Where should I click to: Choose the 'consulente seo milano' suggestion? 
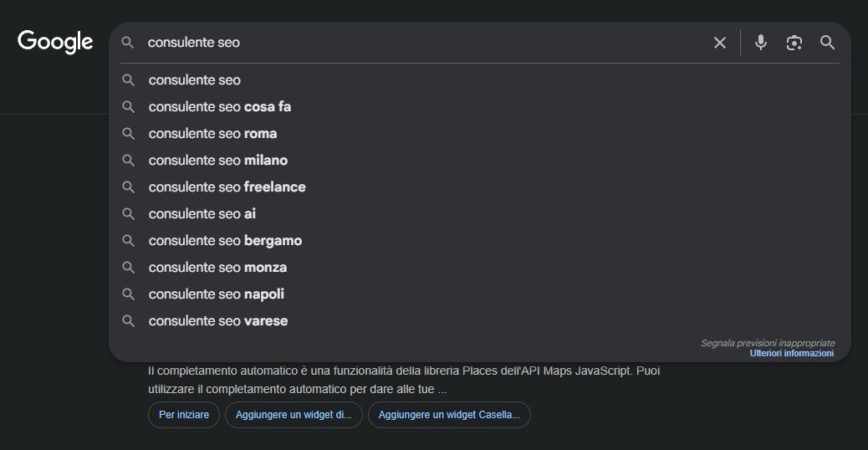click(218, 161)
